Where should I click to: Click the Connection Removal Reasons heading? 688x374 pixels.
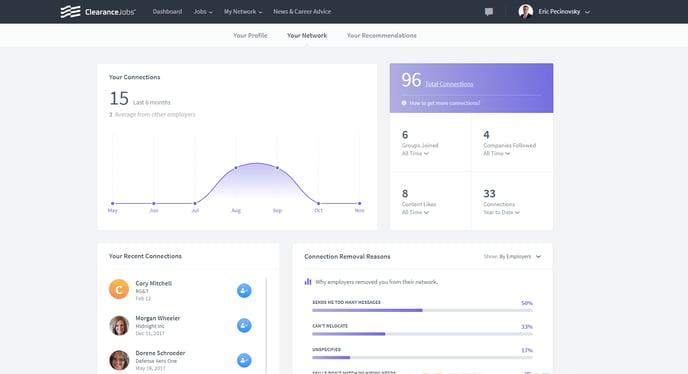[x=347, y=256]
